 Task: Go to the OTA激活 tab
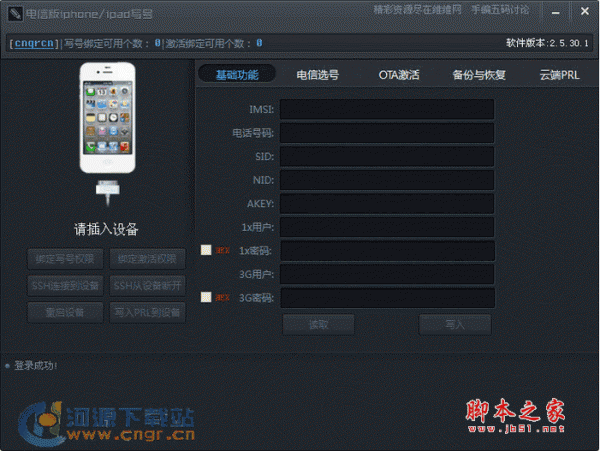tap(399, 75)
